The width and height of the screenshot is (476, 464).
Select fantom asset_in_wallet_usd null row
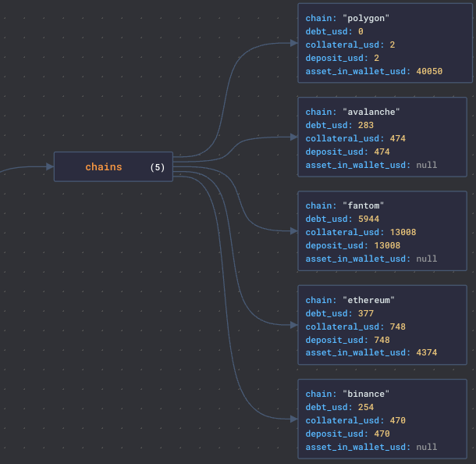pos(371,259)
